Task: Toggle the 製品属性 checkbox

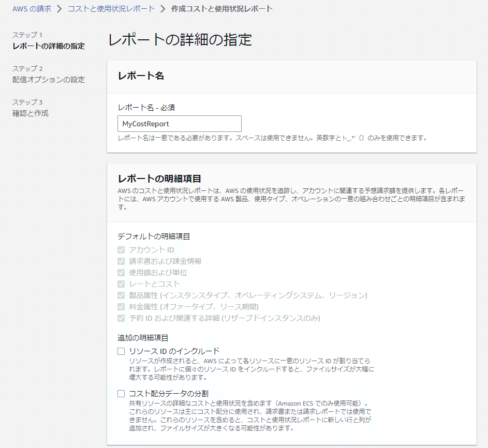Action: [121, 295]
